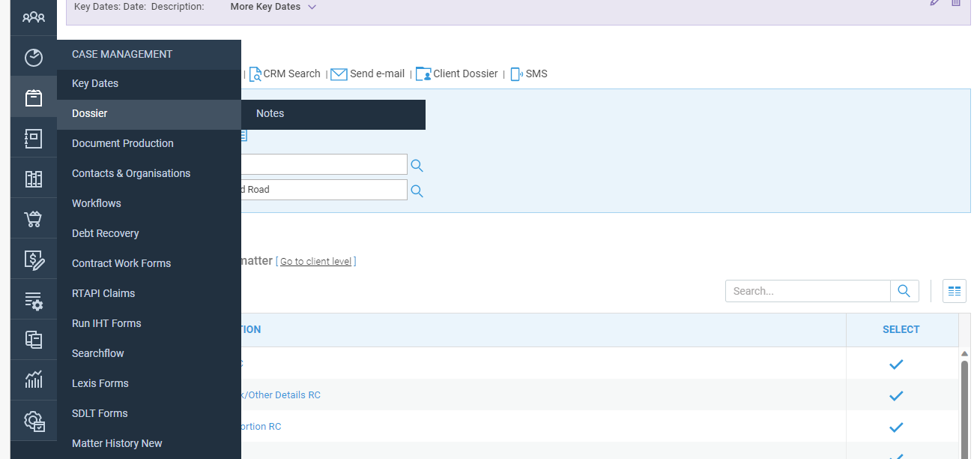Image resolution: width=980 pixels, height=459 pixels.
Task: Untick the checkmark in the ortion RC row
Action: tap(896, 427)
